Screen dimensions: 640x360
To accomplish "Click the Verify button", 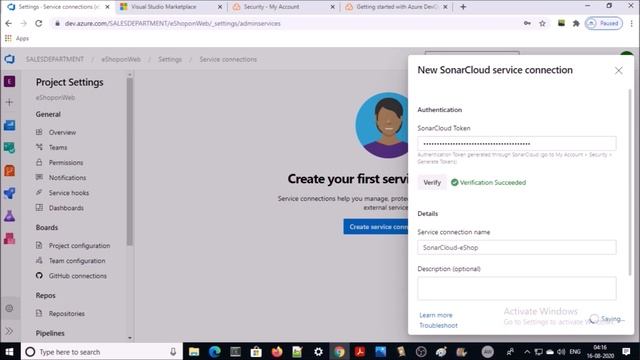I will [432, 182].
